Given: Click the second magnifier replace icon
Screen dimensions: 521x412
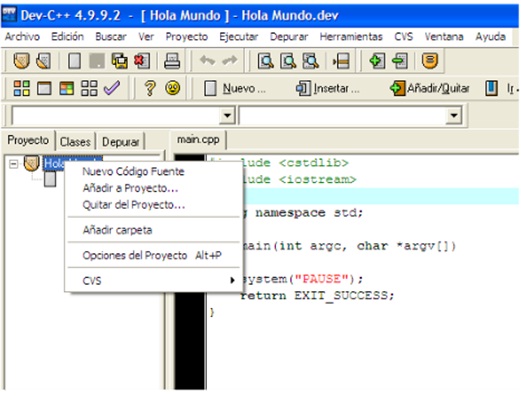Looking at the screenshot, I should point(288,61).
